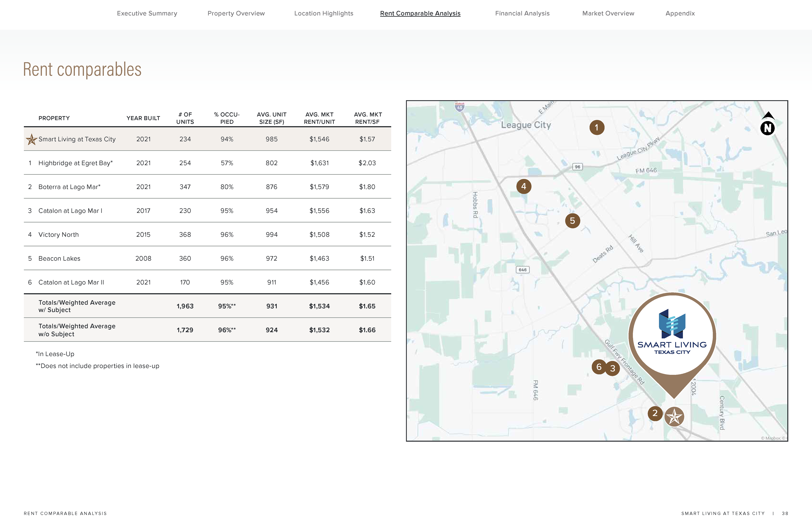Click map marker number 6
812x525 pixels.
pos(598,367)
